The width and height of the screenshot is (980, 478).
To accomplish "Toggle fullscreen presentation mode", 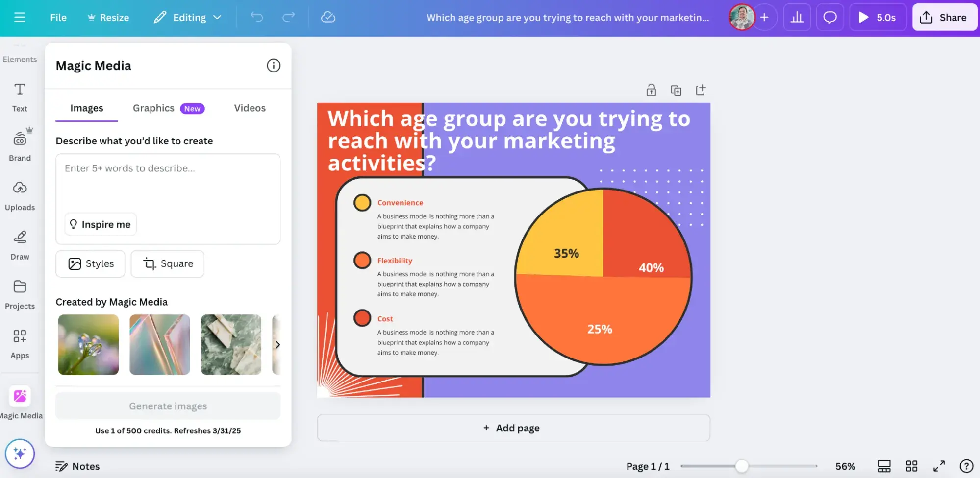I will [939, 466].
